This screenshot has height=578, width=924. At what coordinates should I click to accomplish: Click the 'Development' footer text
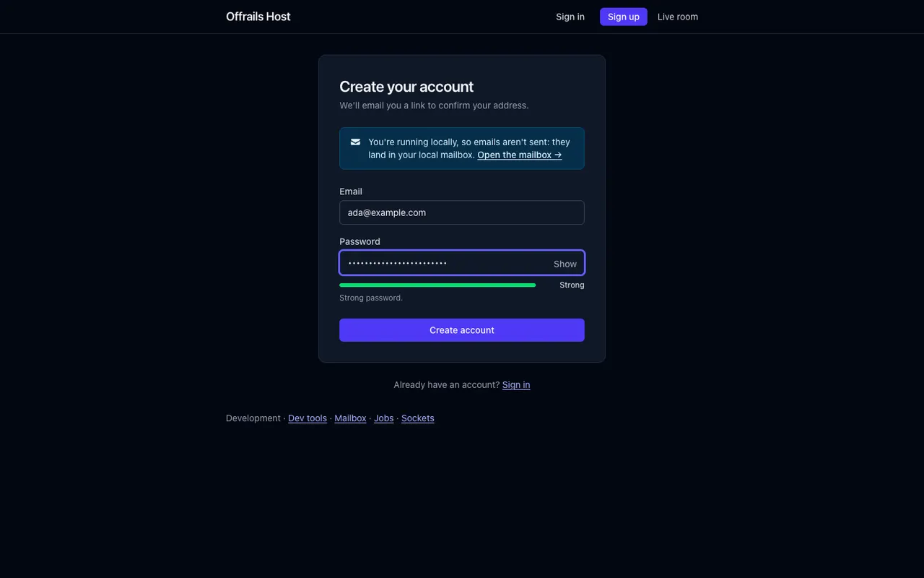pos(253,418)
